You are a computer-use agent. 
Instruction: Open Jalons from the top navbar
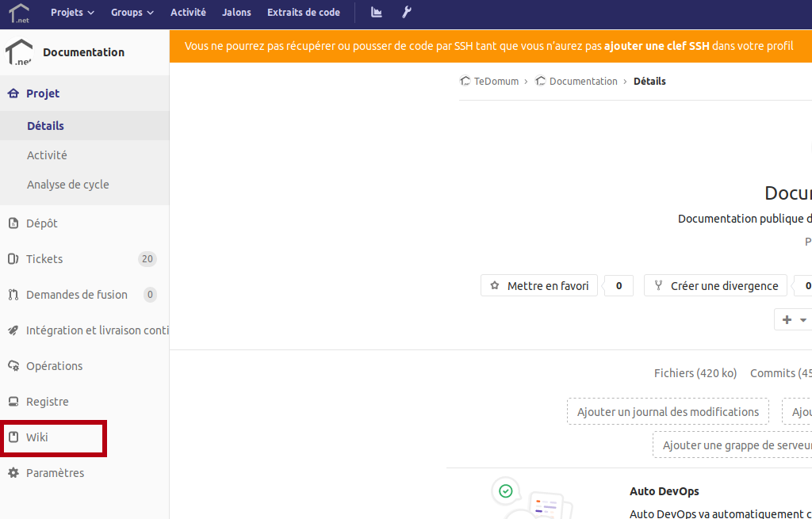(x=236, y=12)
